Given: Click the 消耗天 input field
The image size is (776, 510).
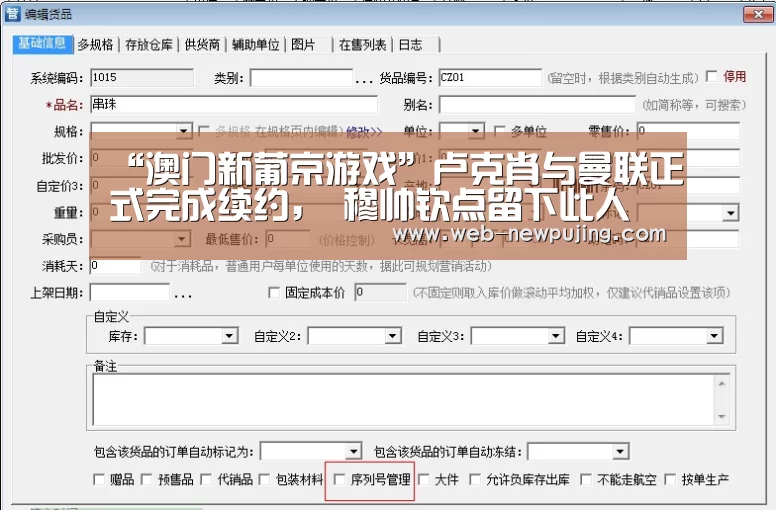Looking at the screenshot, I should point(115,266).
